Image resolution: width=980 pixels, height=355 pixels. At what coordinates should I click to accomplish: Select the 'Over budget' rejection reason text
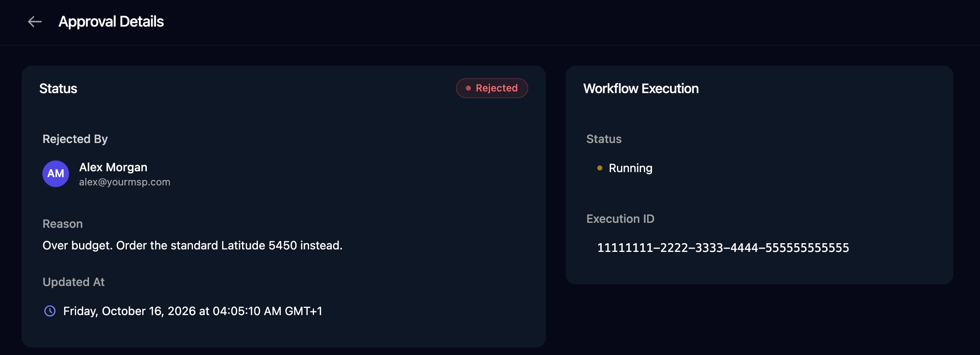[193, 245]
